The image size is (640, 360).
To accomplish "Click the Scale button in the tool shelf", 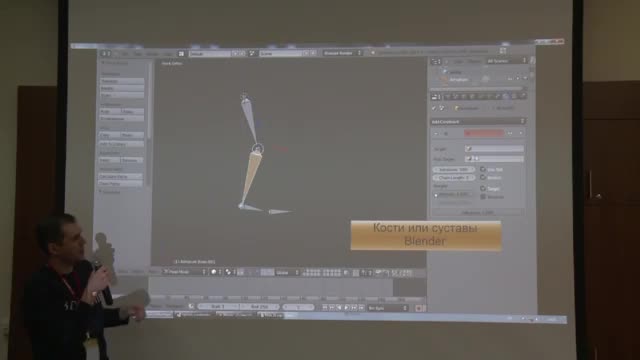I will pyautogui.click(x=122, y=95).
